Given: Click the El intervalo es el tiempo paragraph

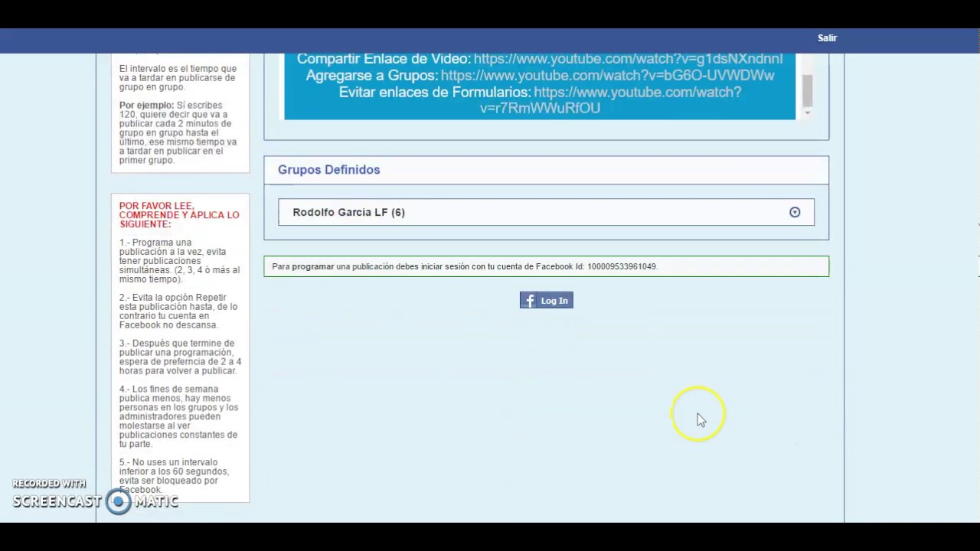Looking at the screenshot, I should coord(178,78).
